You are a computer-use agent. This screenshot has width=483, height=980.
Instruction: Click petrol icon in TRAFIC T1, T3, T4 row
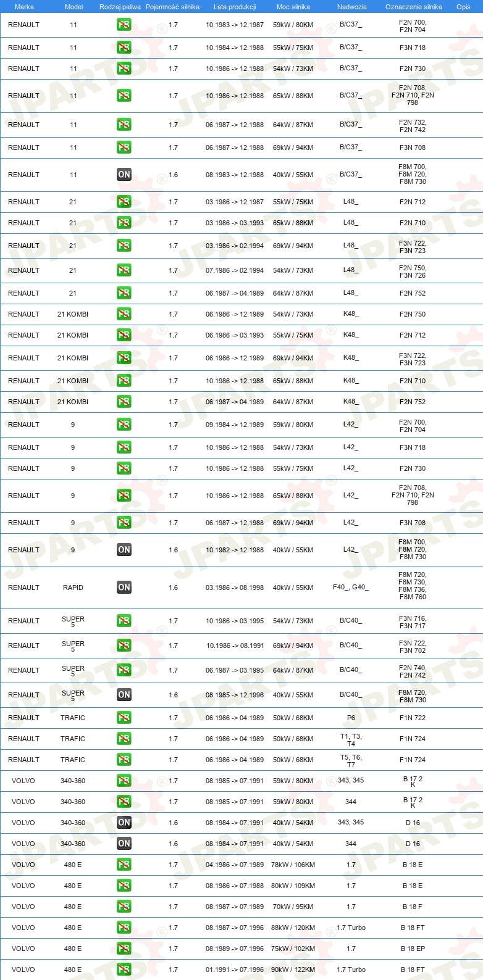124,739
